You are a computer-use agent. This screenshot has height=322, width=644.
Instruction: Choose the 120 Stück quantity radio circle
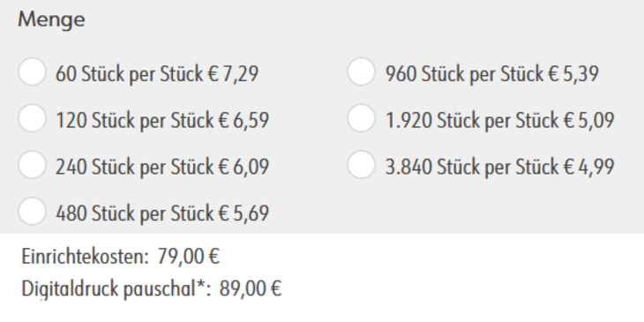(x=32, y=118)
